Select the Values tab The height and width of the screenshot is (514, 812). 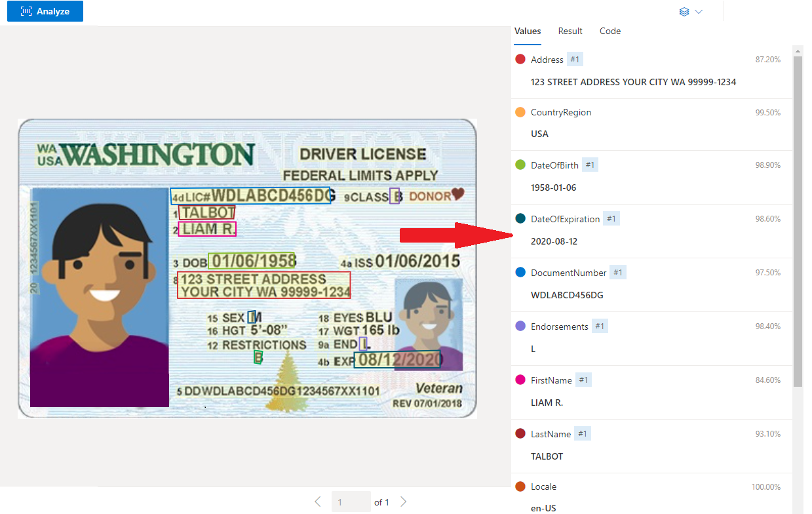pyautogui.click(x=528, y=31)
